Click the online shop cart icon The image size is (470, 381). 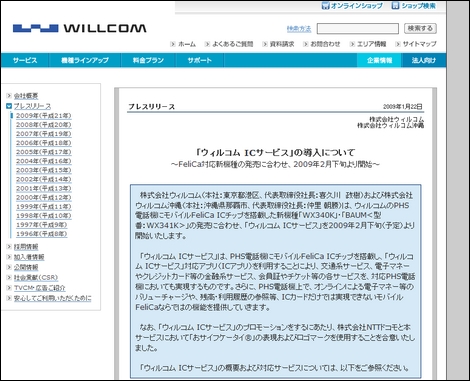tap(325, 6)
